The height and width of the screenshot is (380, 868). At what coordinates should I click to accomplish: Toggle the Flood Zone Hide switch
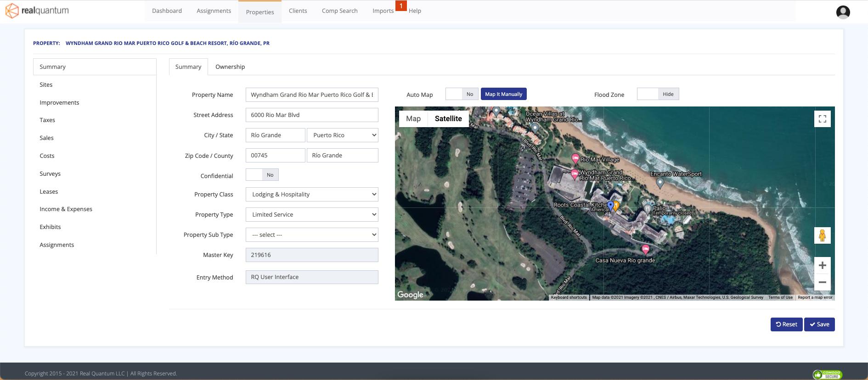tap(658, 94)
